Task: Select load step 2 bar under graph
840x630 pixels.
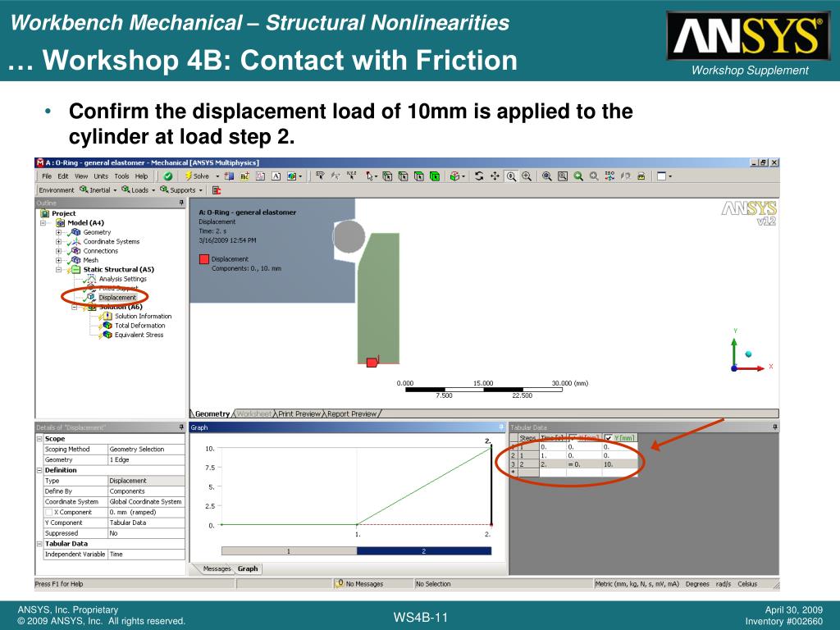Action: tap(424, 550)
